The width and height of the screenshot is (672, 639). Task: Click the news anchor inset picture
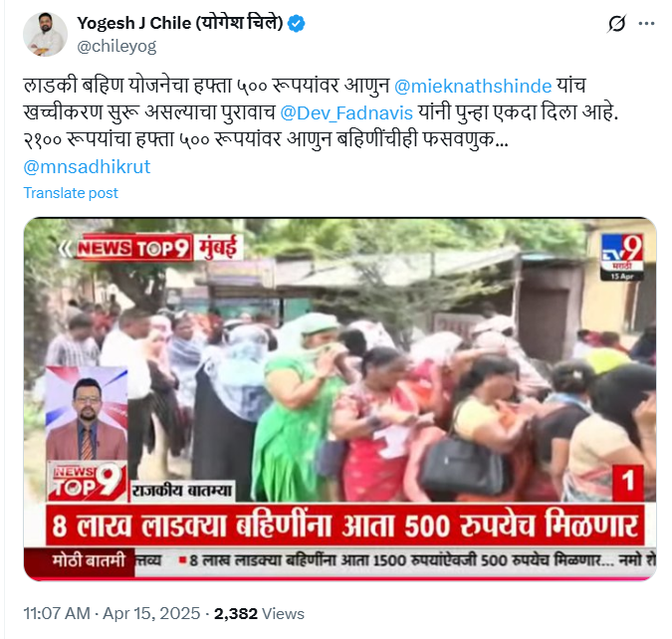click(87, 413)
